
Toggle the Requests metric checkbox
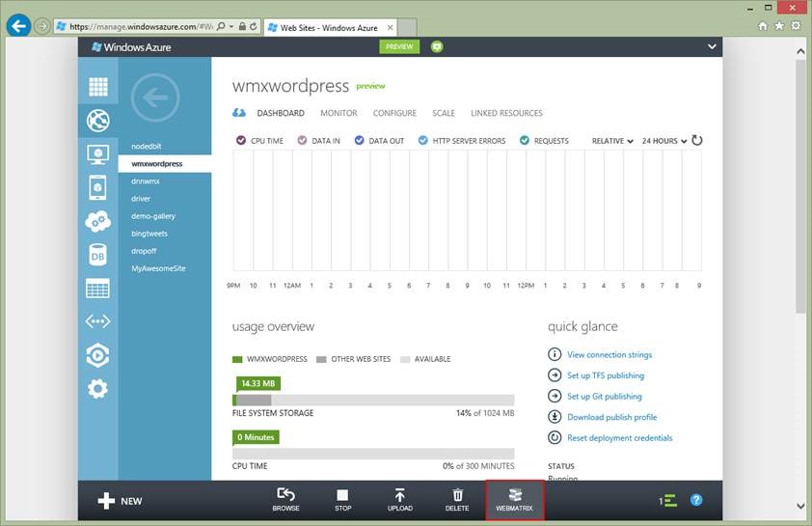525,141
